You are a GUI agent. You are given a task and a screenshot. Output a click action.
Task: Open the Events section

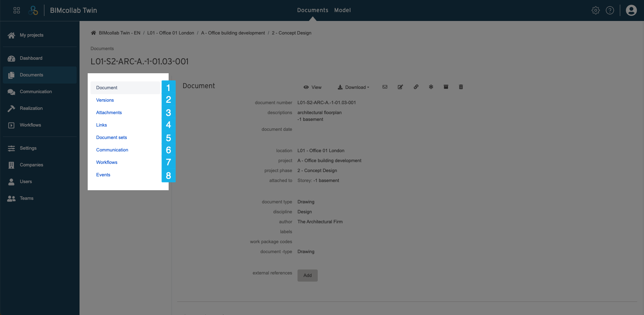point(103,175)
